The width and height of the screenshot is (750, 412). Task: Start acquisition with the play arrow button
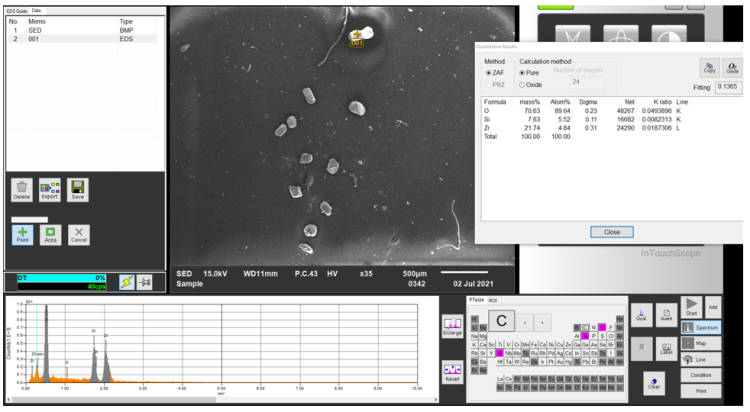(692, 307)
